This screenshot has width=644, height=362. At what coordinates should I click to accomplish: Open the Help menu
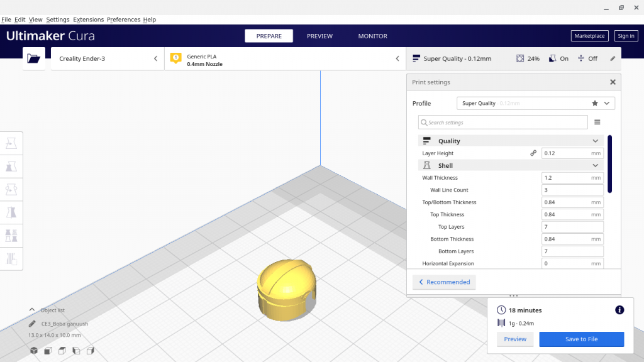coord(150,19)
